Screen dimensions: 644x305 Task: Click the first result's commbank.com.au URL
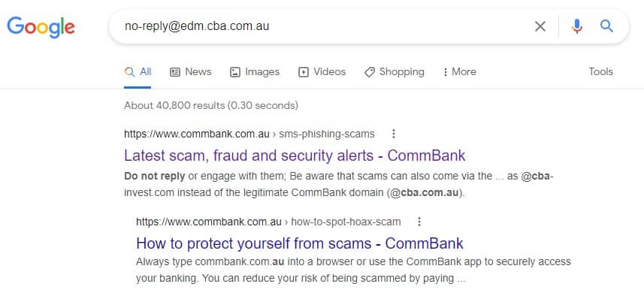(197, 134)
